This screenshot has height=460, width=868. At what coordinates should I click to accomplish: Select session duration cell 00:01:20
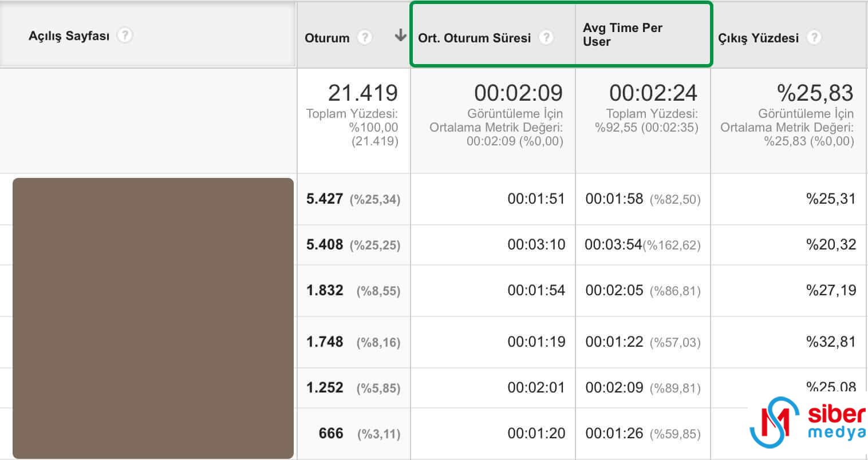[x=536, y=433]
